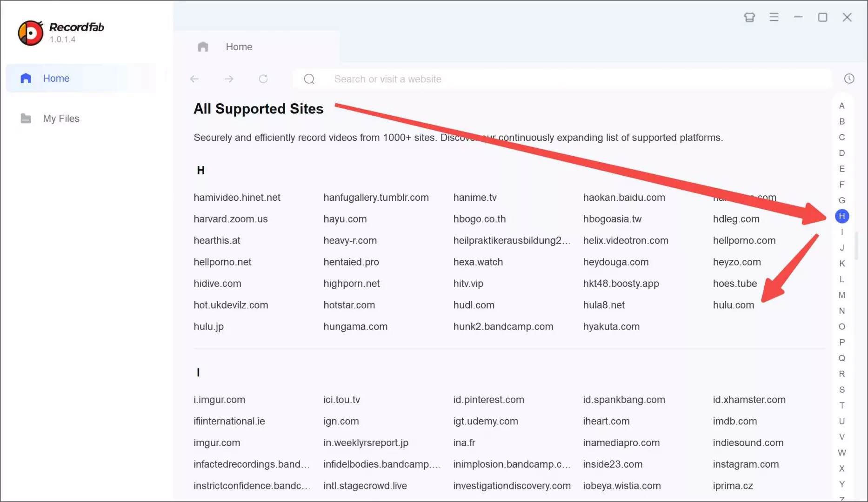868x502 pixels.
Task: Open hearthis.at site link
Action: 217,241
